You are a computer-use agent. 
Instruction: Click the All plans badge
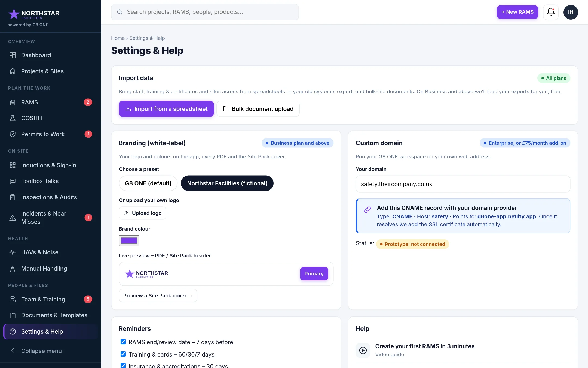click(x=554, y=78)
